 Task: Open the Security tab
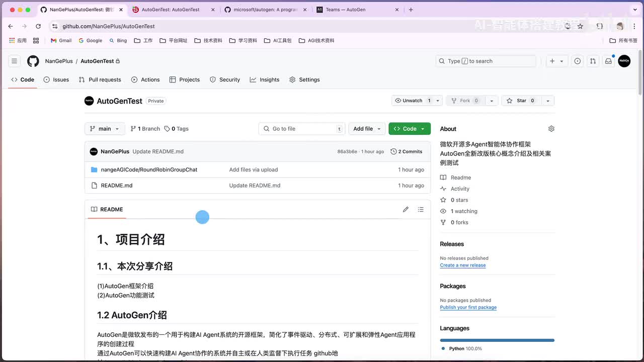(225, 79)
